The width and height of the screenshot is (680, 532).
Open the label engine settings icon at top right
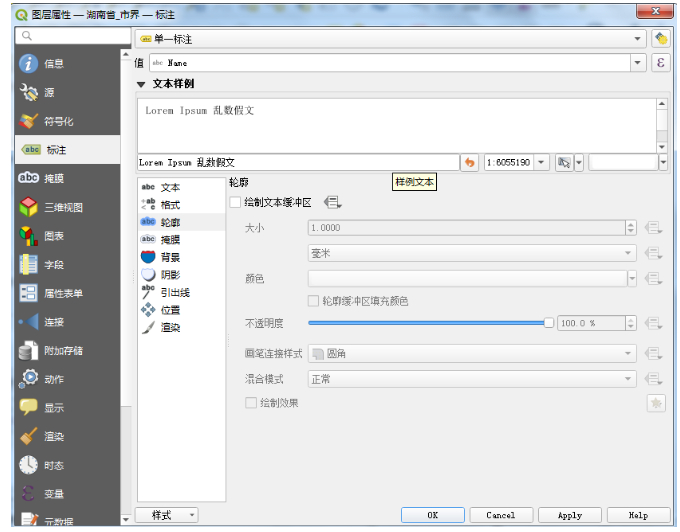661,39
